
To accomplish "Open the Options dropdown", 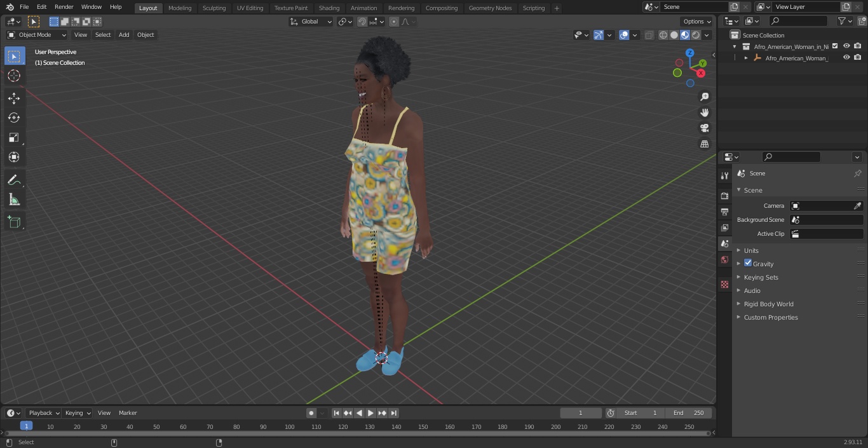I will click(697, 22).
